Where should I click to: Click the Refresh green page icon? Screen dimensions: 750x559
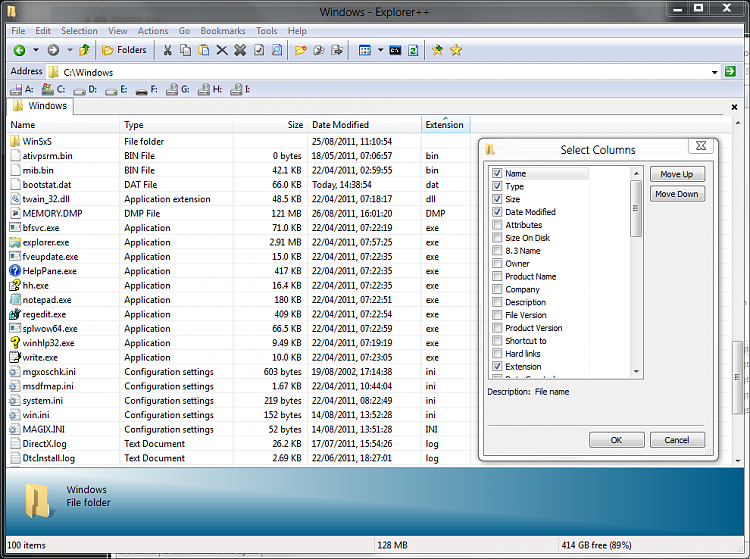(x=413, y=50)
